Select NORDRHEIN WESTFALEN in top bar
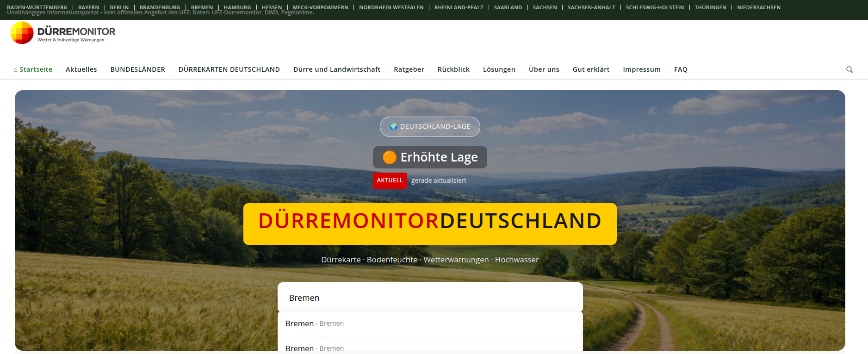 click(x=391, y=7)
